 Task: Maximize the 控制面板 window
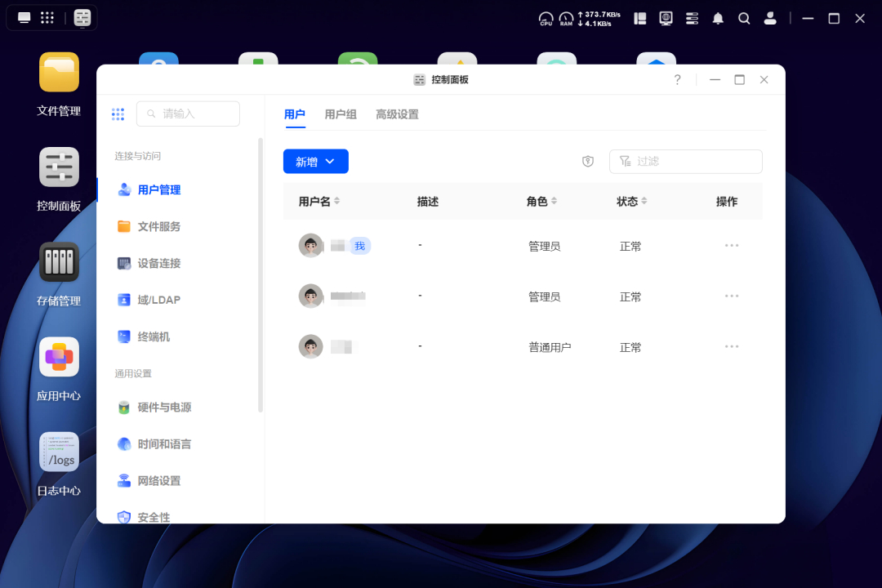click(740, 80)
